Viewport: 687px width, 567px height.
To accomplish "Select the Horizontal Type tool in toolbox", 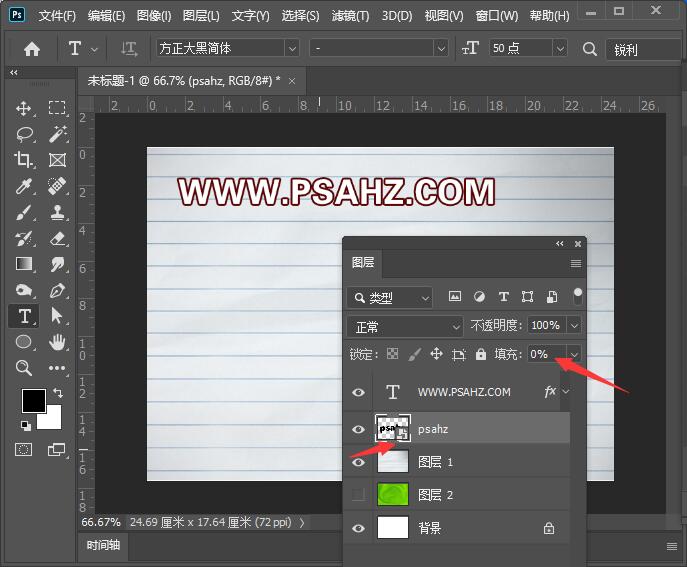I will coord(25,316).
